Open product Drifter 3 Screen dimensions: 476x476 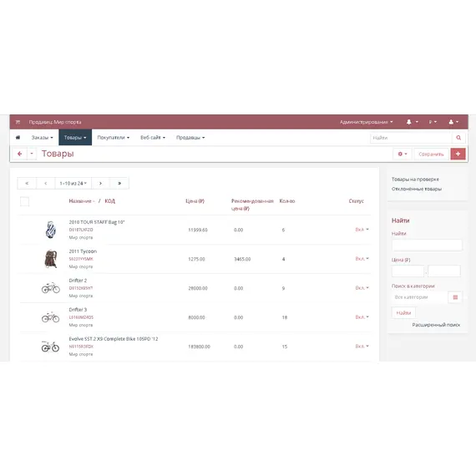pyautogui.click(x=78, y=310)
